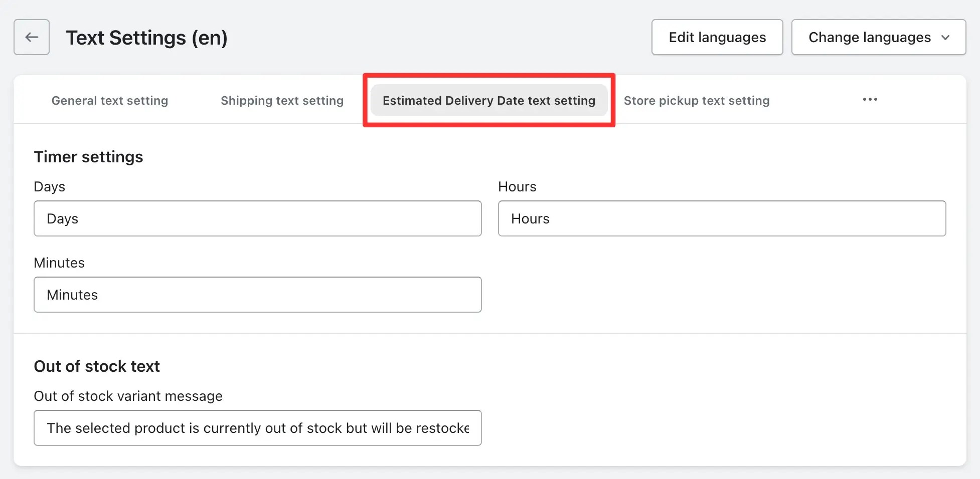Click the out of stock variant message field
This screenshot has height=479, width=980.
pyautogui.click(x=257, y=428)
